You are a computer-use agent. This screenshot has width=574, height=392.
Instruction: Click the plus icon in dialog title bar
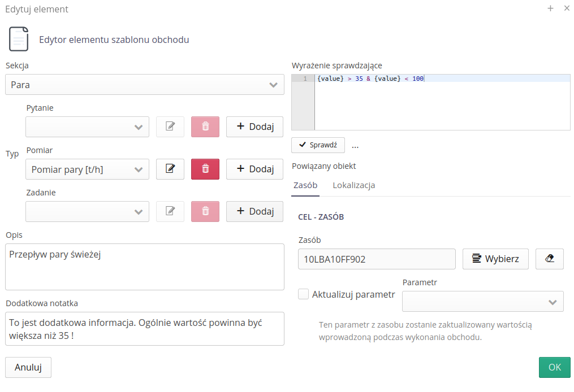550,8
